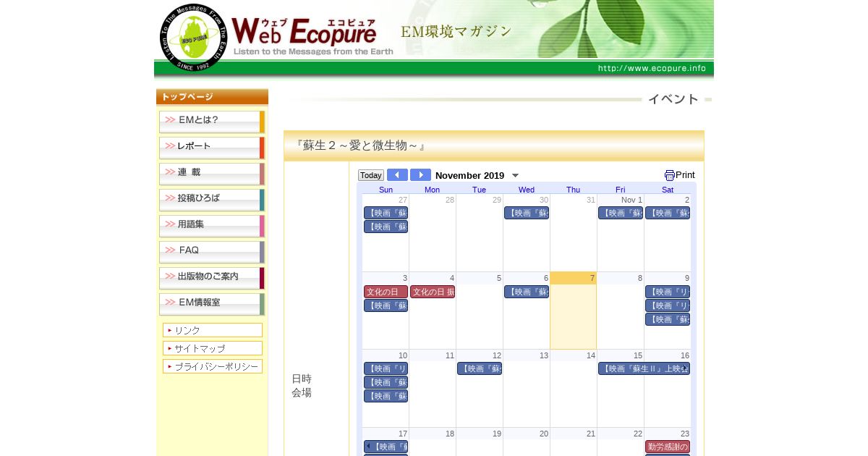Click the 日時 label
Screen dimensions: 868x456
coord(302,379)
